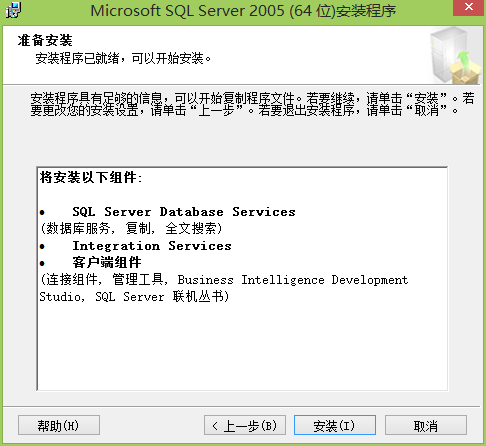Cancel setup using the 取消 button
486x446 pixels.
[x=426, y=425]
